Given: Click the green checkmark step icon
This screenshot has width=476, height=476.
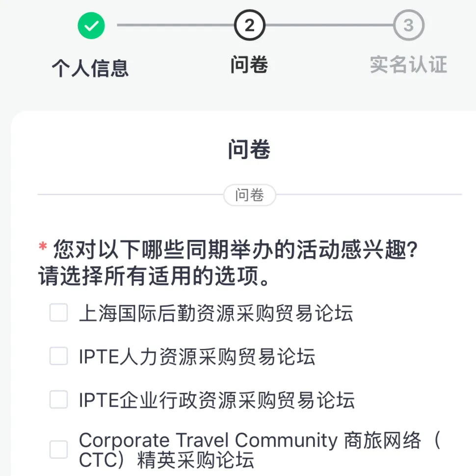Looking at the screenshot, I should click(x=91, y=26).
